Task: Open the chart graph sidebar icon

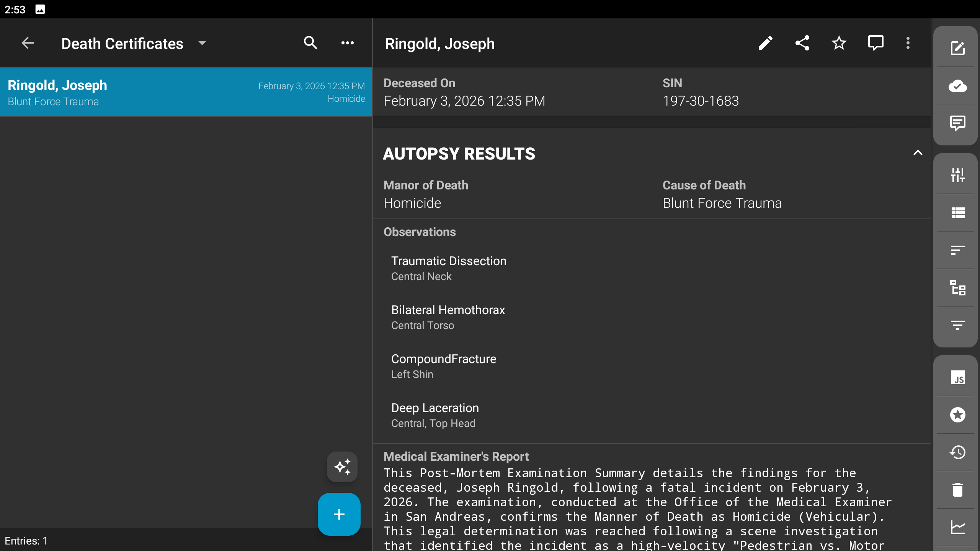Action: (957, 527)
